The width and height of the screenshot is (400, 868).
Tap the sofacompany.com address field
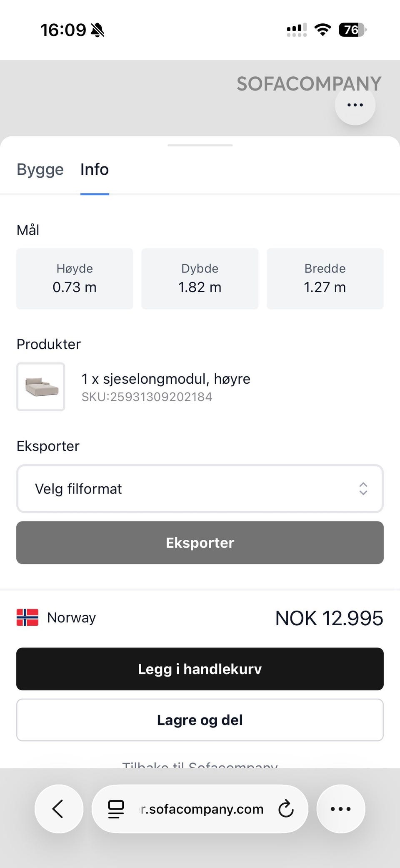202,809
